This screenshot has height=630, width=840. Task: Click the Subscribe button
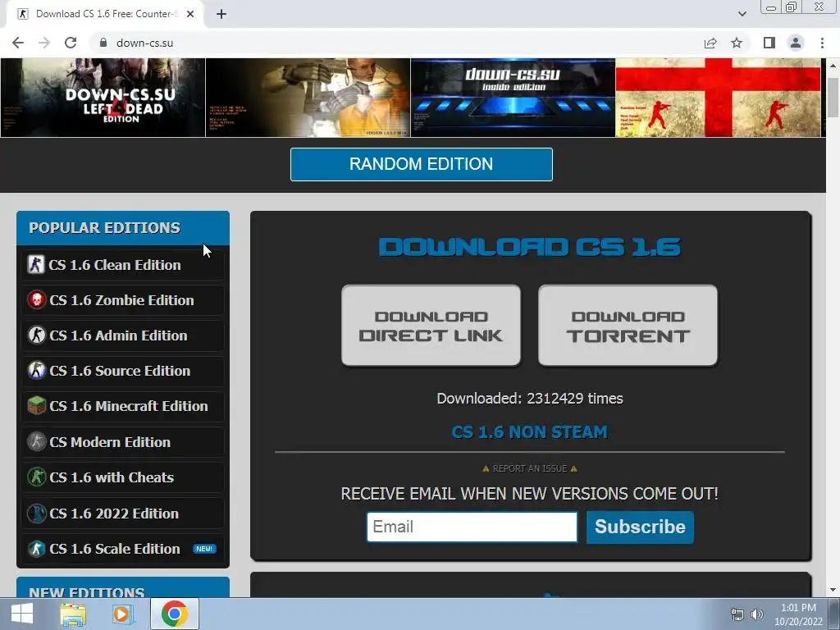(x=640, y=527)
